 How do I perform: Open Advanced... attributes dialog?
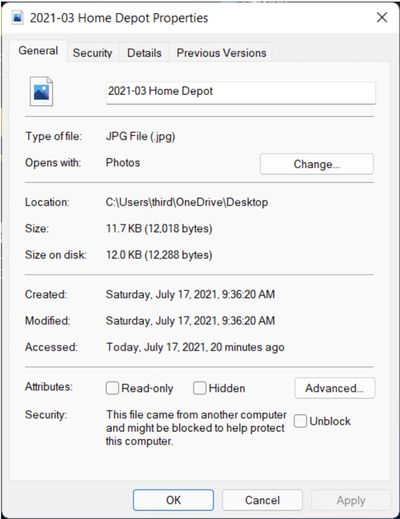click(335, 388)
